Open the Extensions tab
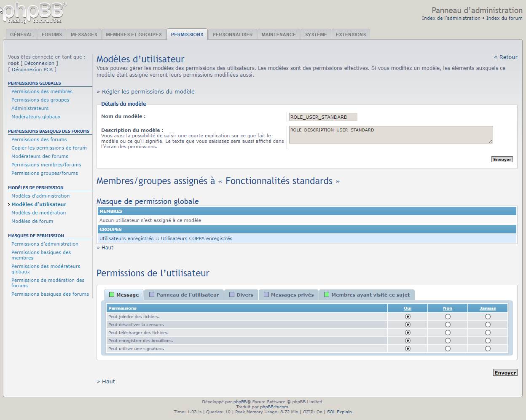The width and height of the screenshot is (526, 420). [351, 35]
